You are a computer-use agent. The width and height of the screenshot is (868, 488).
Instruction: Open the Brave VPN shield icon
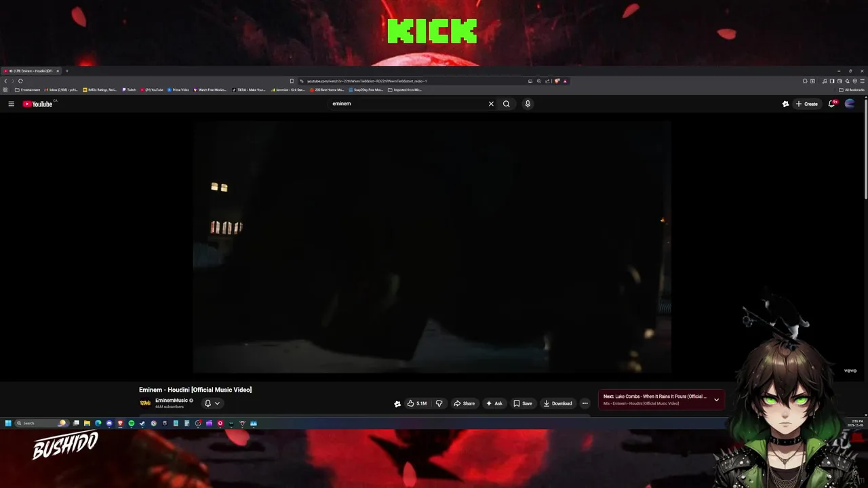point(855,81)
